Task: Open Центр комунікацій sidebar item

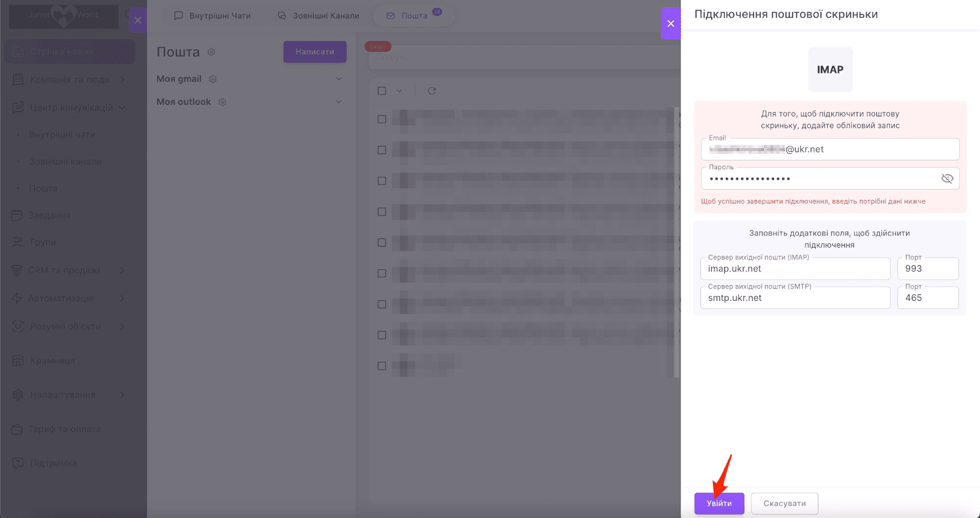Action: tap(70, 107)
